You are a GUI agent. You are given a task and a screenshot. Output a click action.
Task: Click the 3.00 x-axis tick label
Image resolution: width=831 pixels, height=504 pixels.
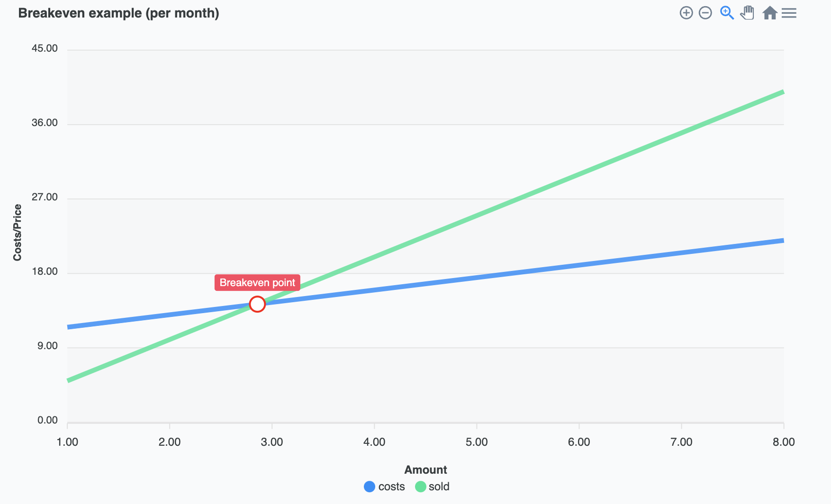point(272,442)
